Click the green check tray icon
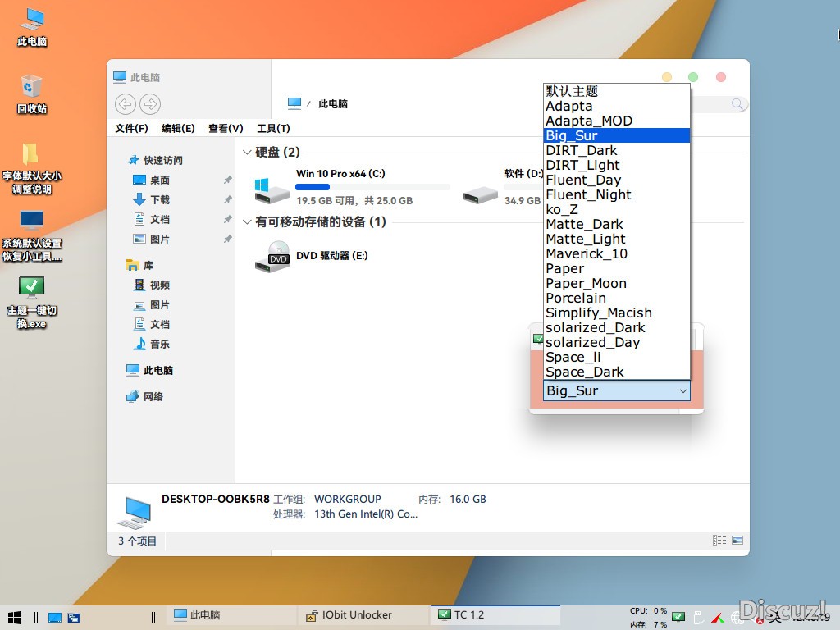 (678, 617)
